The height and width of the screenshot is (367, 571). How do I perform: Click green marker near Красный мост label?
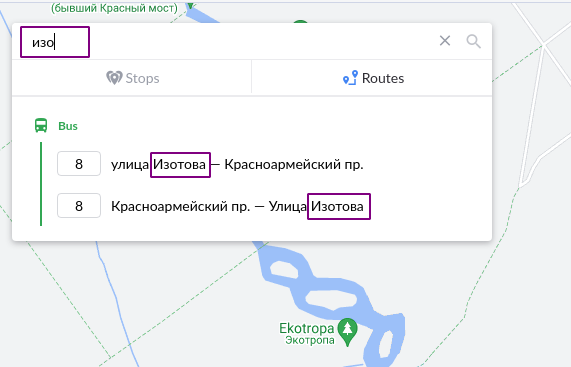pyautogui.click(x=190, y=5)
